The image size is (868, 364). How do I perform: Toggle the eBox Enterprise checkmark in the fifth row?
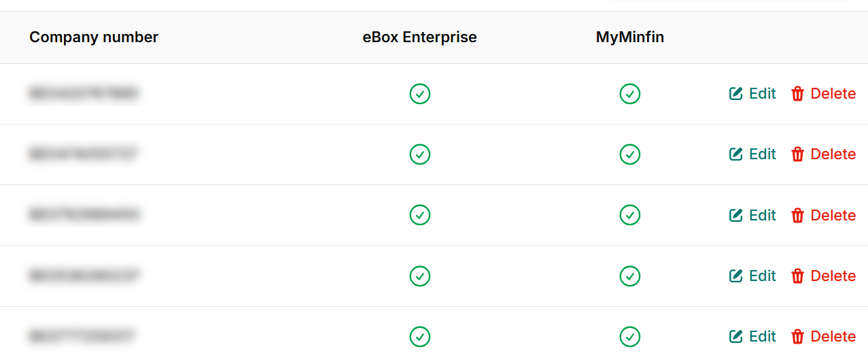click(420, 337)
